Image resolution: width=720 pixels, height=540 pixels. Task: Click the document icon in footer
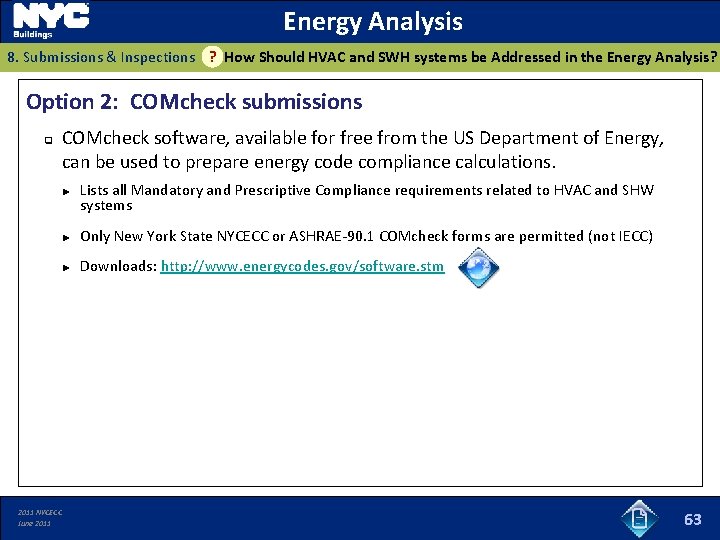pyautogui.click(x=640, y=519)
